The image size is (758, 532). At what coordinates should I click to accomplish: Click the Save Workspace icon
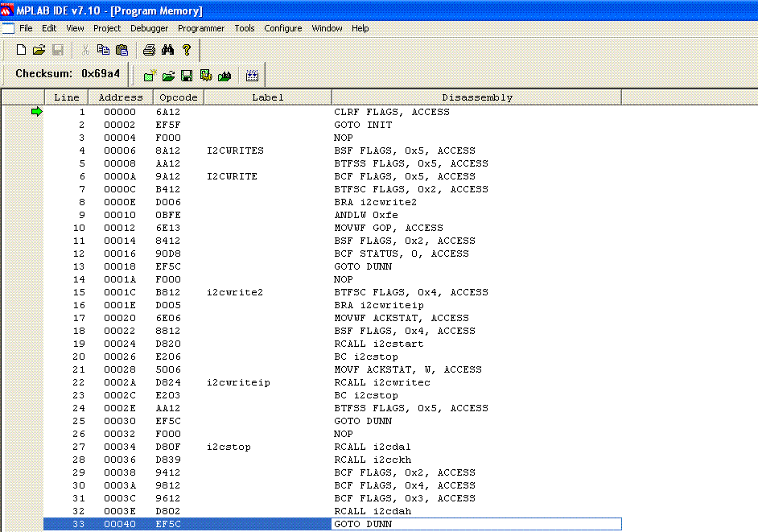coord(187,76)
